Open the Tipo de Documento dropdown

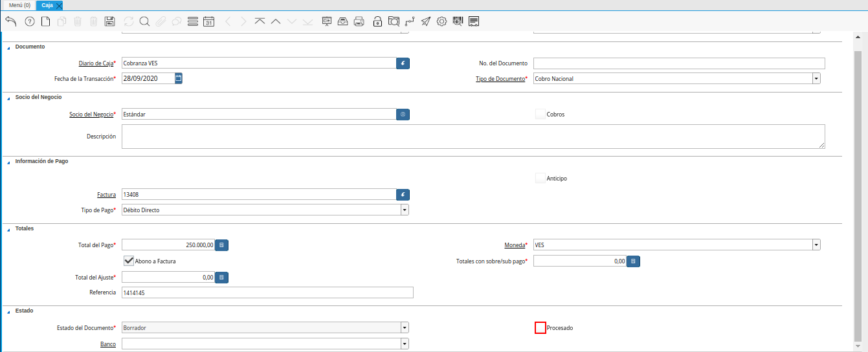[816, 79]
